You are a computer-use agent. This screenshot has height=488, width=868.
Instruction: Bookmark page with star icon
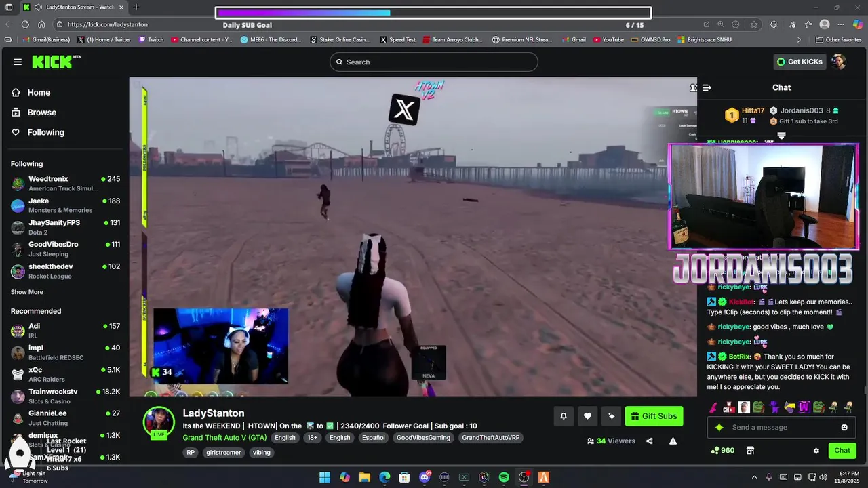754,24
